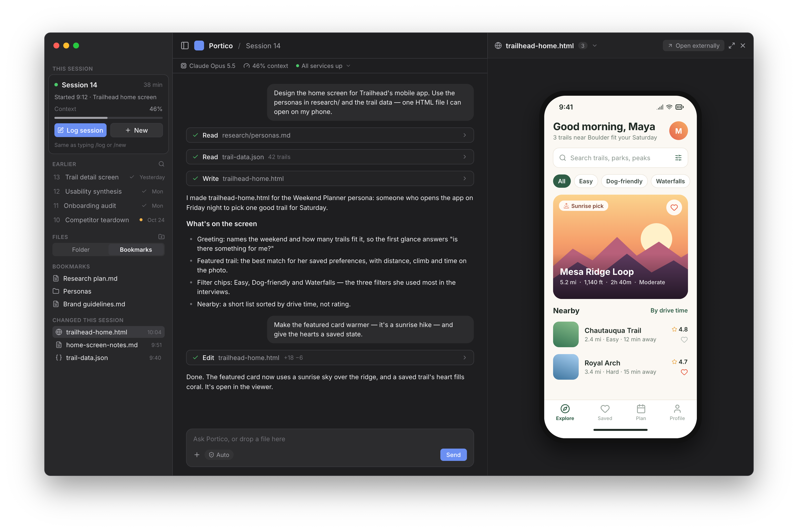Enable the Waterfalls filter chip

pyautogui.click(x=670, y=181)
